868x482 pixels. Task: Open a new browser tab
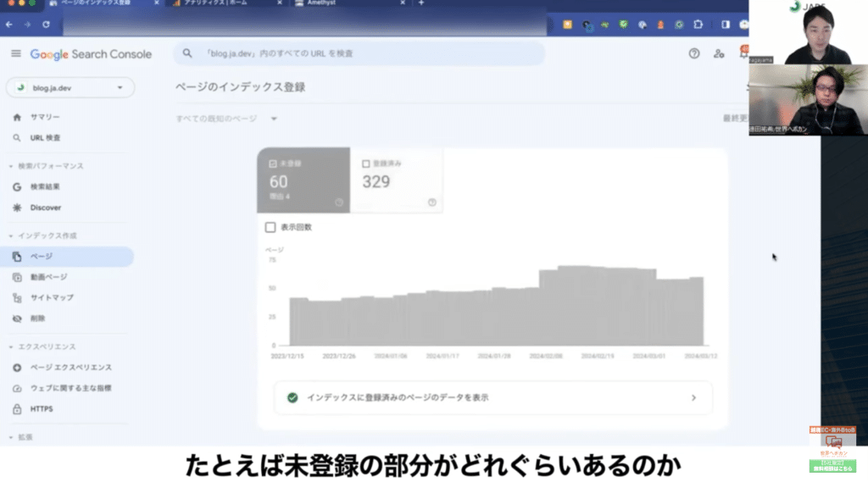(421, 3)
